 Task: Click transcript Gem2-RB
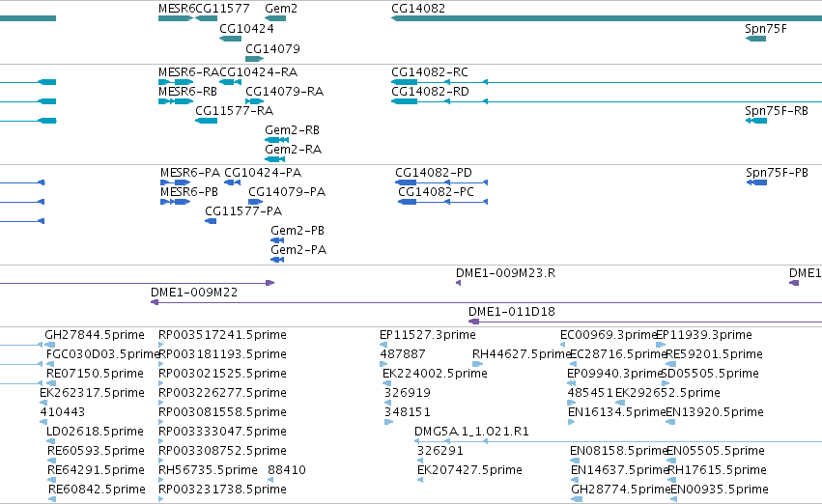292,130
